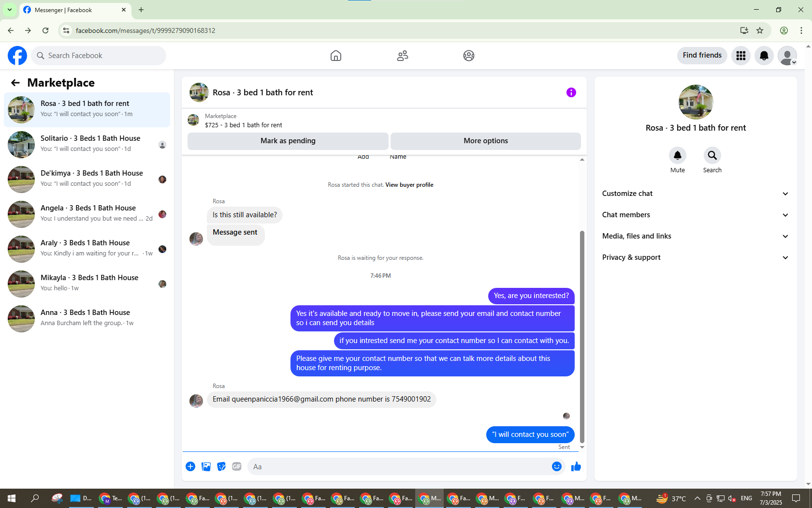
Task: Open the account profile avatar menu
Action: click(x=787, y=56)
